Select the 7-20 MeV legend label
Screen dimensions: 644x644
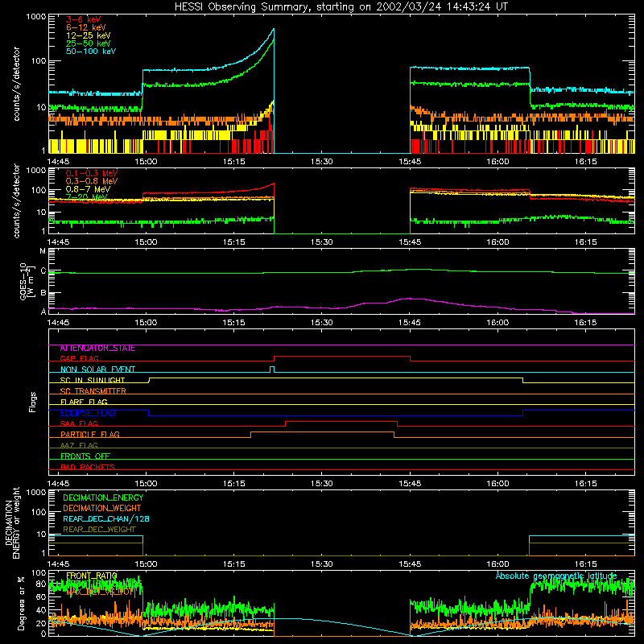point(86,197)
